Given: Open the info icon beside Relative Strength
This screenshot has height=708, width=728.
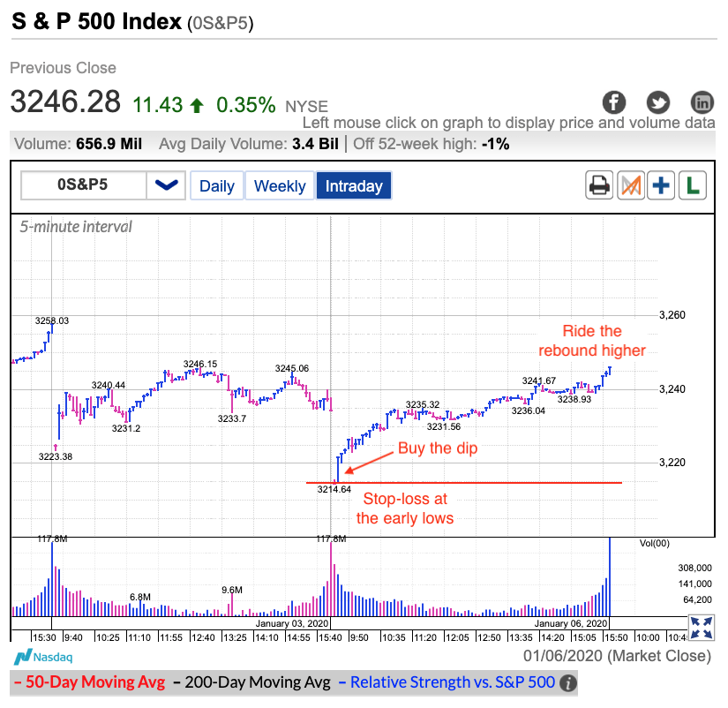Looking at the screenshot, I should (x=567, y=683).
